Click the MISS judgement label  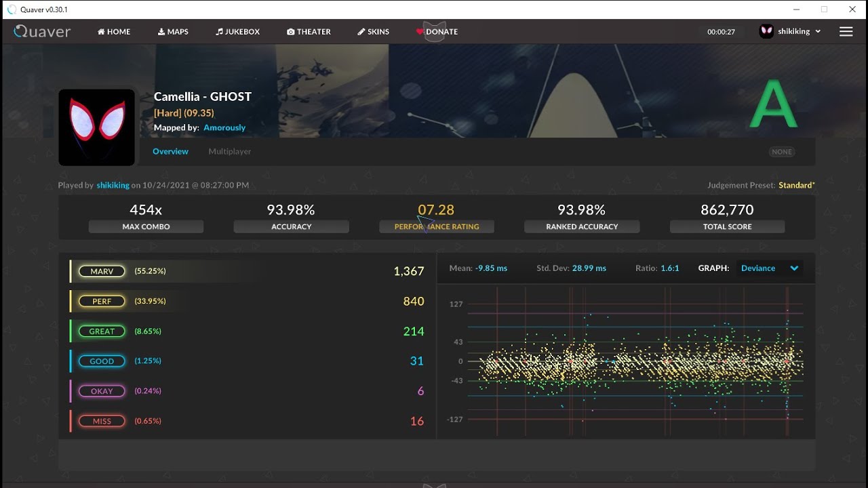click(x=102, y=421)
